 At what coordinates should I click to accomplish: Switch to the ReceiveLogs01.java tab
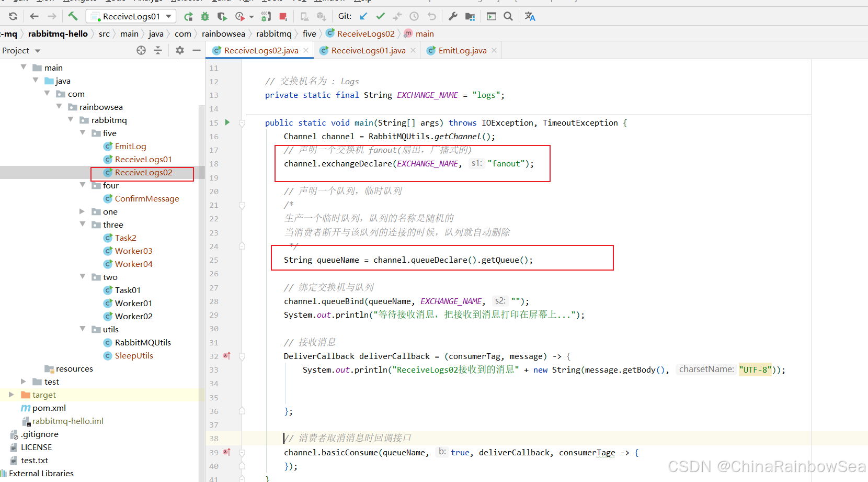[x=368, y=51]
